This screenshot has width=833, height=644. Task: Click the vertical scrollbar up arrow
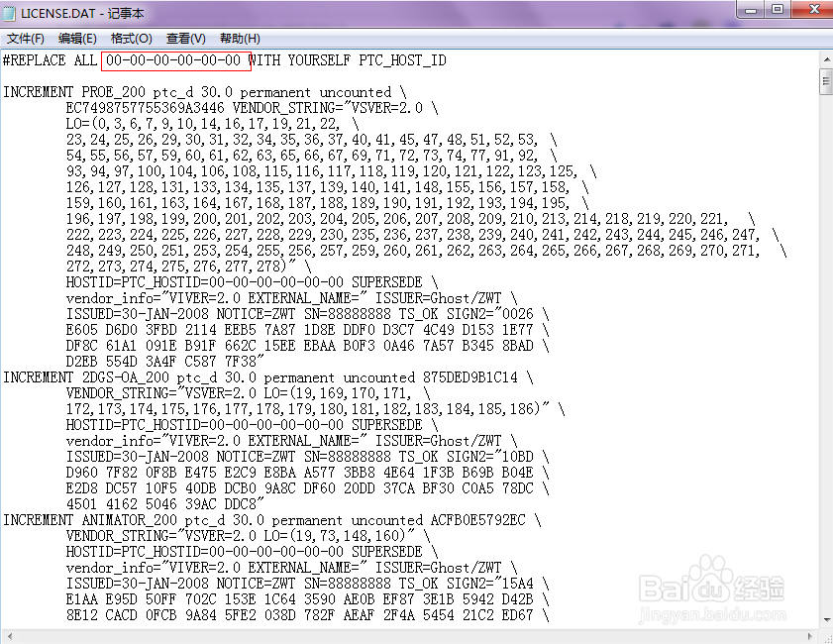click(x=827, y=59)
